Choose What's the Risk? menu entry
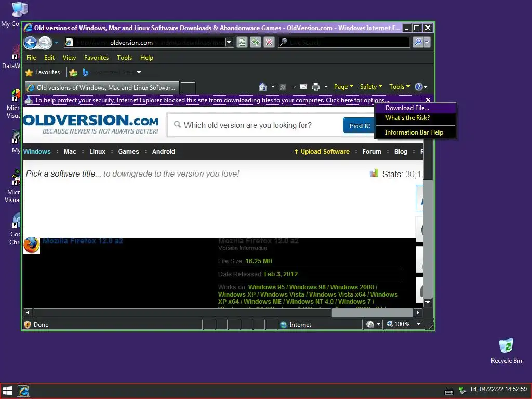Image resolution: width=532 pixels, height=399 pixels. (415, 118)
